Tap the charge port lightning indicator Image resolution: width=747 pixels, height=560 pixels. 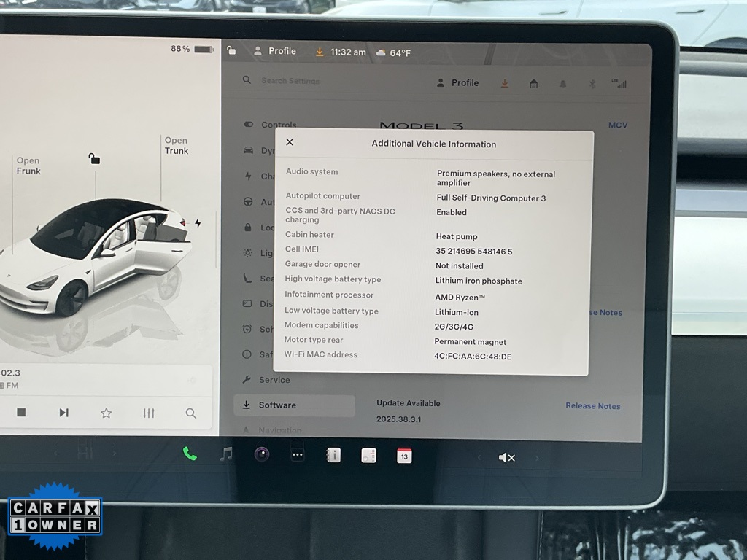click(x=198, y=224)
